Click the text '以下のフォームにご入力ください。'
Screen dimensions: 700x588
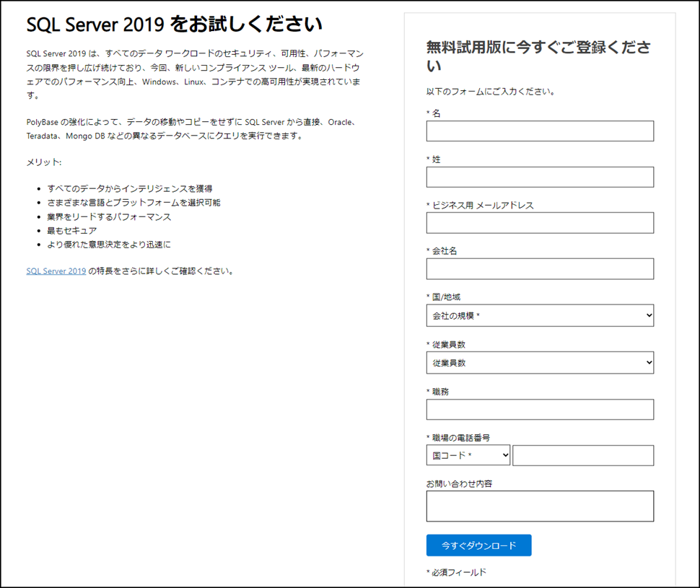tap(491, 92)
